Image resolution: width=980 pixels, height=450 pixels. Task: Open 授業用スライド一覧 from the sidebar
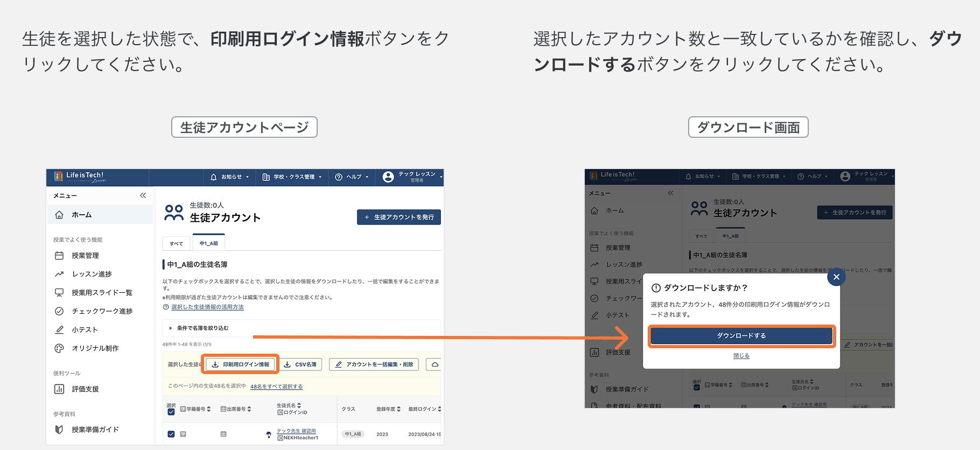click(102, 293)
